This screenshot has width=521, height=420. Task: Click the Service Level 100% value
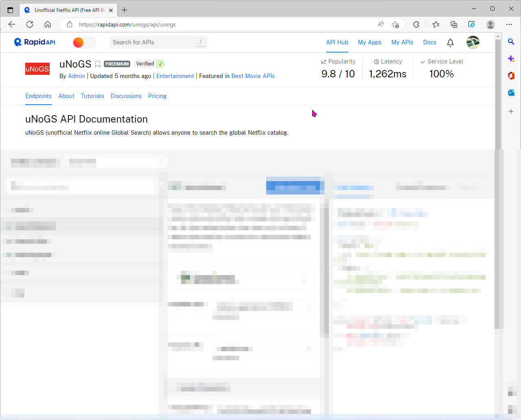click(x=441, y=74)
